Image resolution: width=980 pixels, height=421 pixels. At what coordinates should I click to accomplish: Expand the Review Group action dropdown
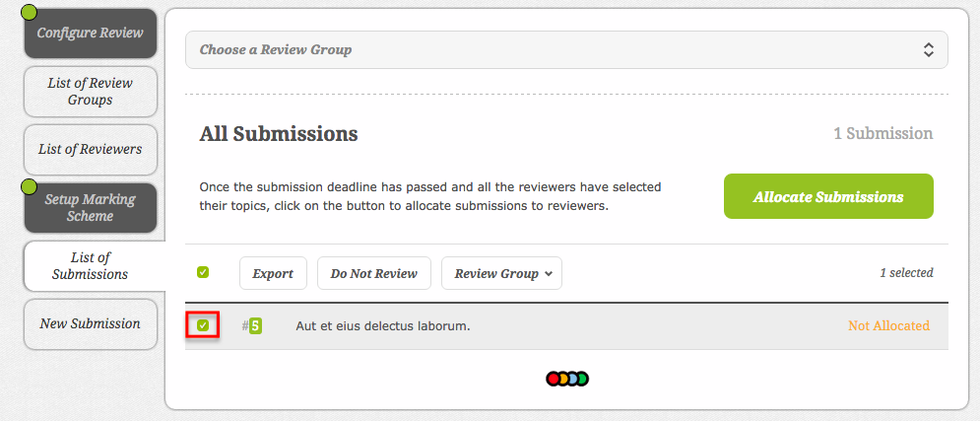coord(502,273)
